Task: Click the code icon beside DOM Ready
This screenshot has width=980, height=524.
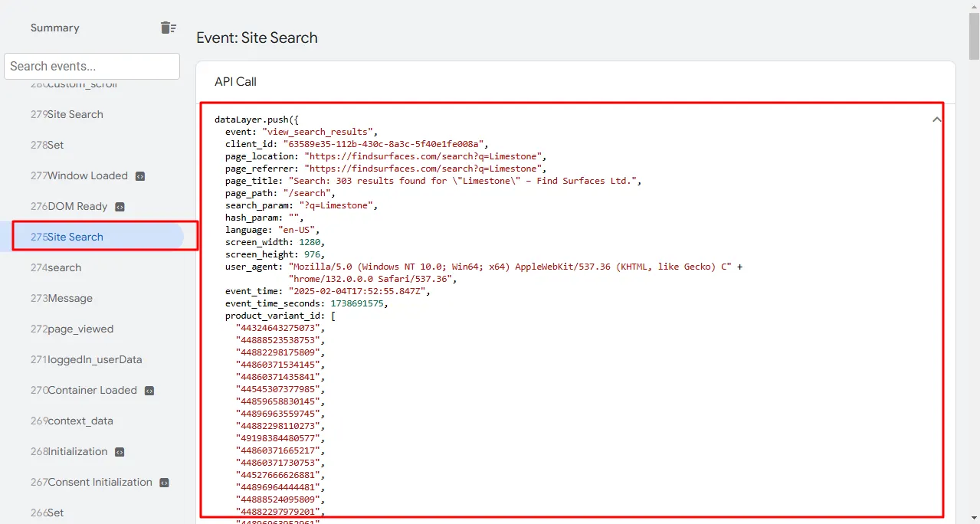Action: click(120, 207)
